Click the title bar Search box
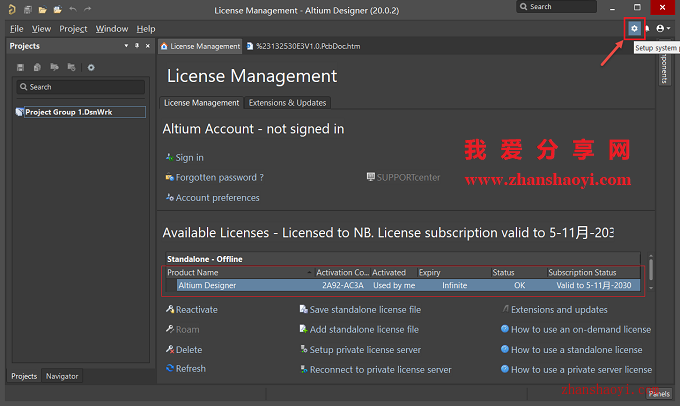 click(x=556, y=7)
